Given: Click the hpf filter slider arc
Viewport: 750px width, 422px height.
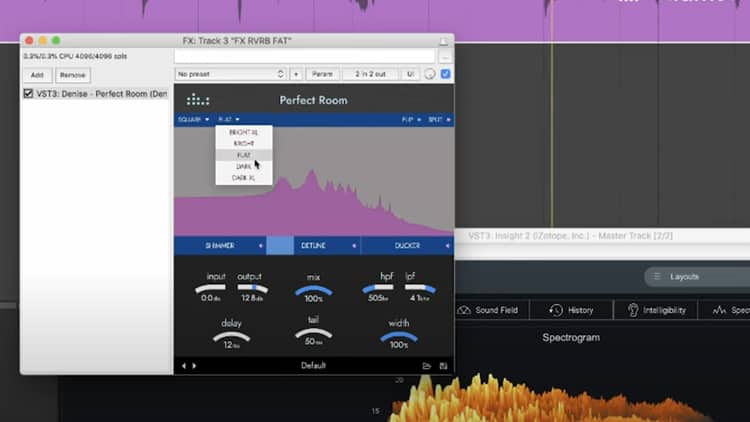Looking at the screenshot, I should [x=378, y=288].
